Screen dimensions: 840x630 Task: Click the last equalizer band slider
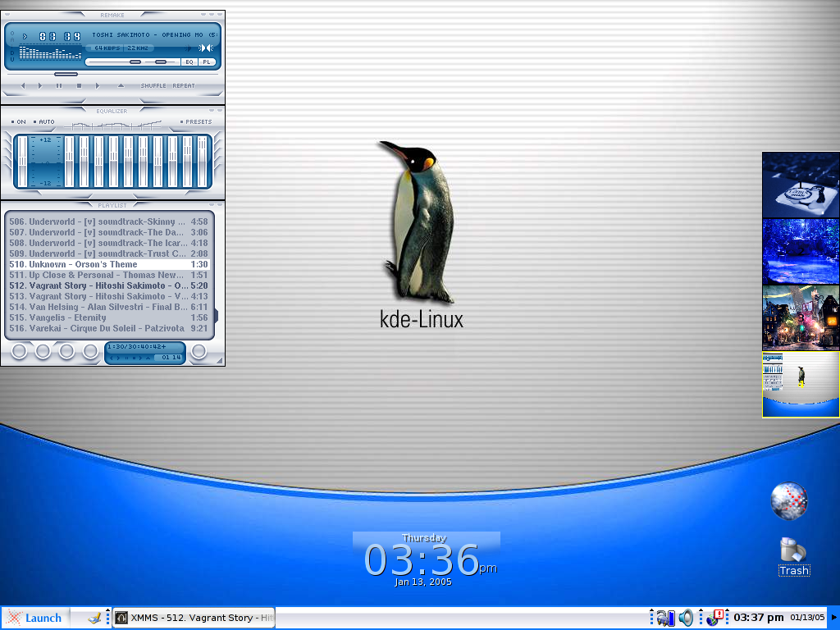click(x=202, y=162)
